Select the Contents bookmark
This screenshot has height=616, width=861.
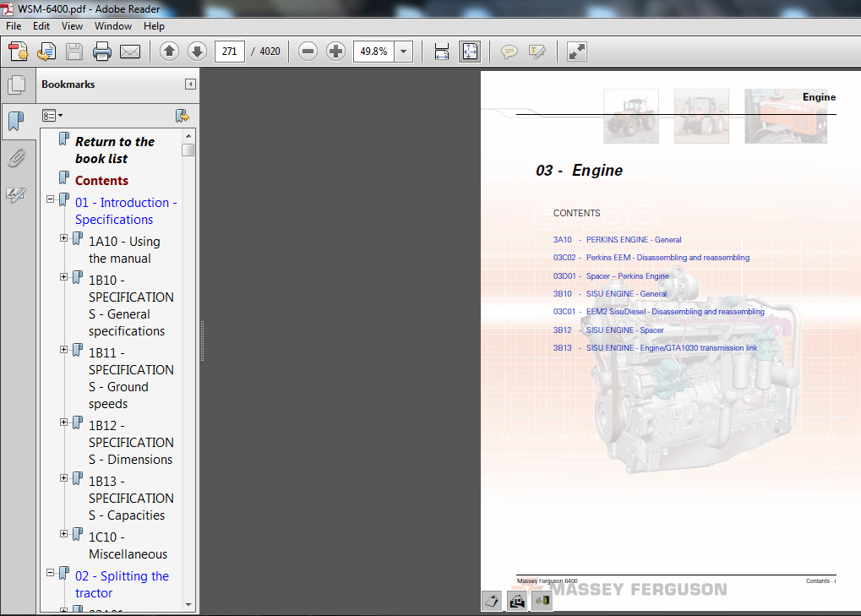101,181
